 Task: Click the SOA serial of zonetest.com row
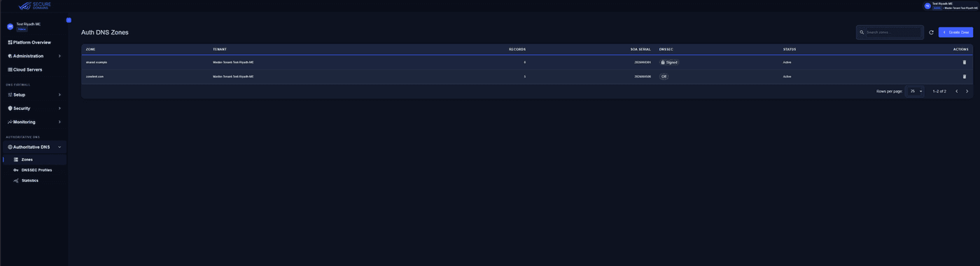tap(643, 76)
